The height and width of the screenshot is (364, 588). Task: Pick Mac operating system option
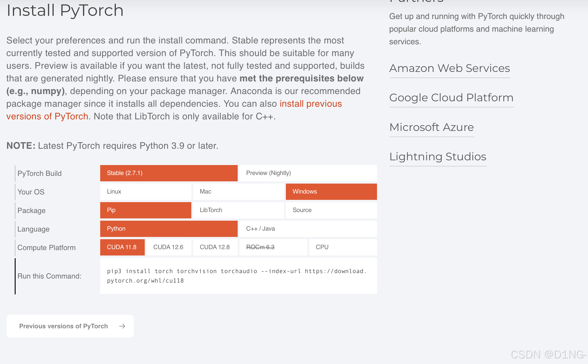pyautogui.click(x=238, y=192)
